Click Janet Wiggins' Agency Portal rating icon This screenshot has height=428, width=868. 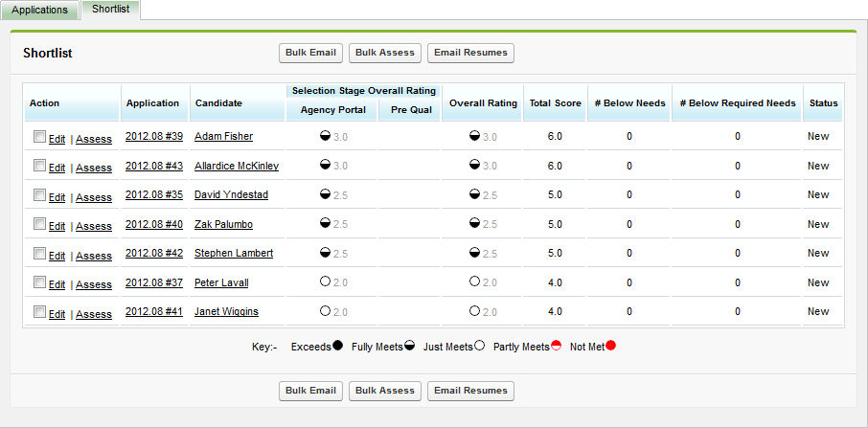click(325, 311)
